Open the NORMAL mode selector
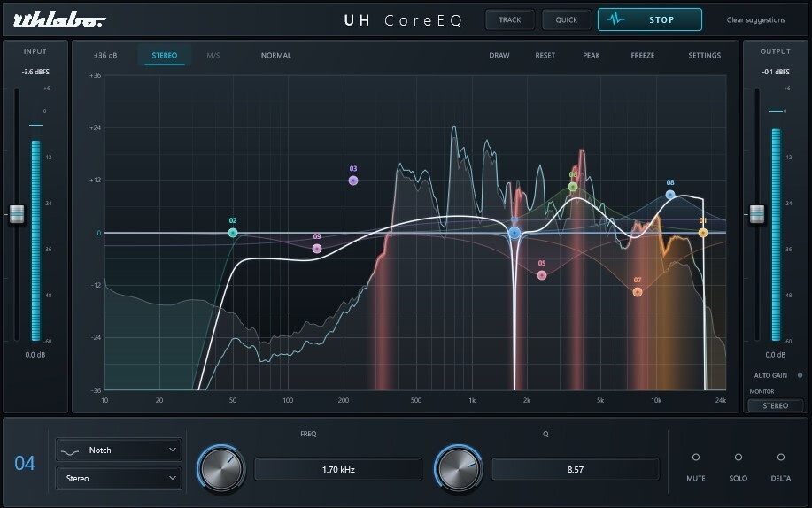This screenshot has height=508, width=812. click(276, 56)
